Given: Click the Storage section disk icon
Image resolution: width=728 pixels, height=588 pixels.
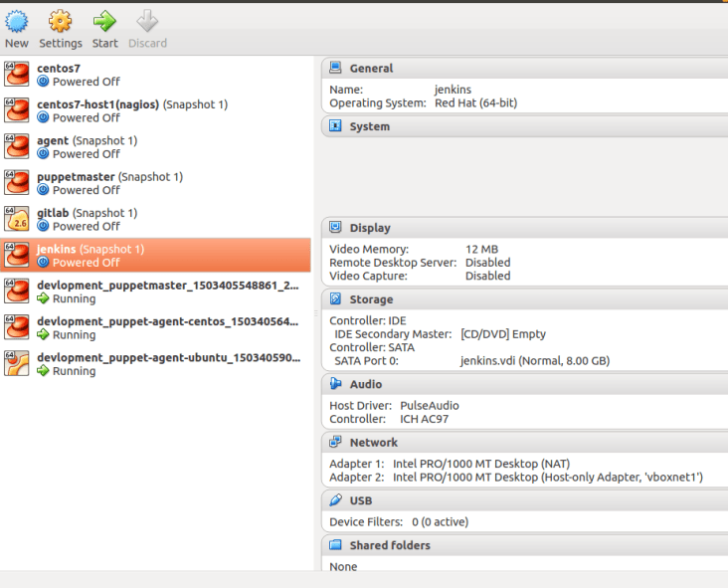Looking at the screenshot, I should click(335, 298).
